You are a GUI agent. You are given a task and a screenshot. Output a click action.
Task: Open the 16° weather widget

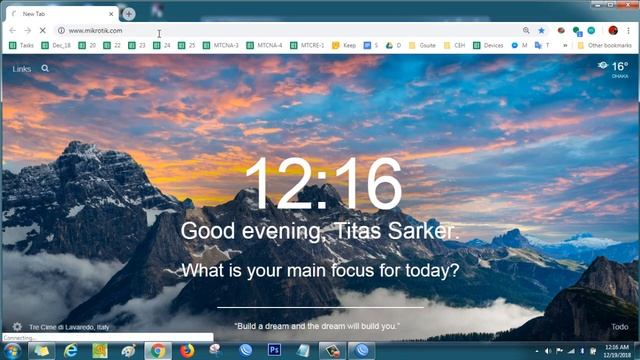point(613,69)
